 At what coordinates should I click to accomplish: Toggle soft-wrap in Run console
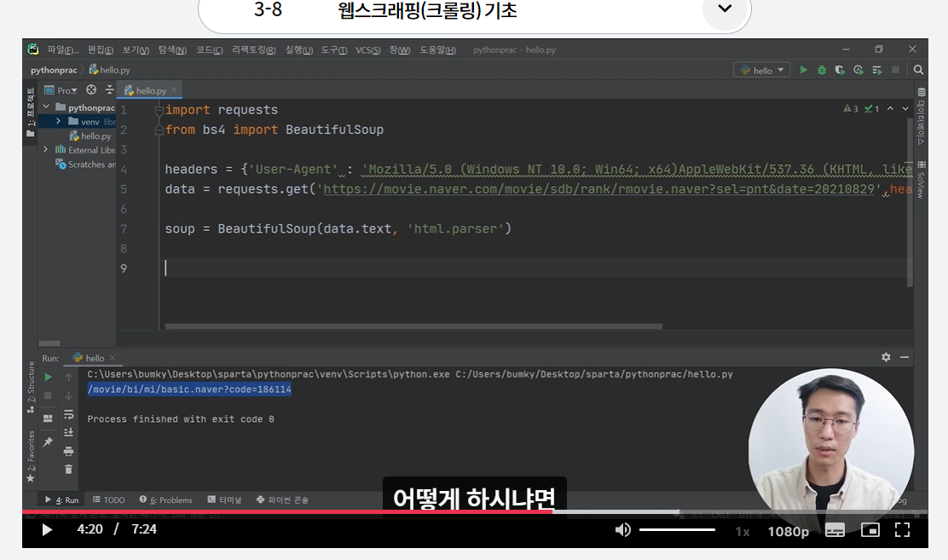click(68, 414)
